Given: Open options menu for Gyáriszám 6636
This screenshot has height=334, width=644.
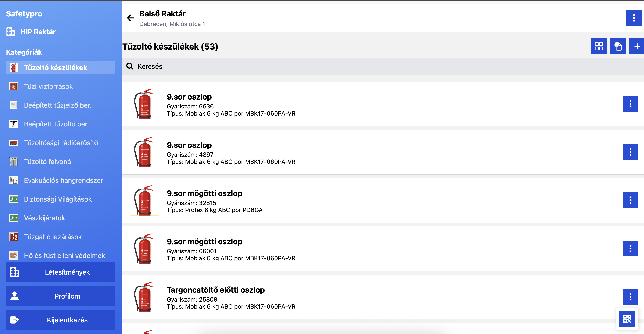Looking at the screenshot, I should point(630,104).
